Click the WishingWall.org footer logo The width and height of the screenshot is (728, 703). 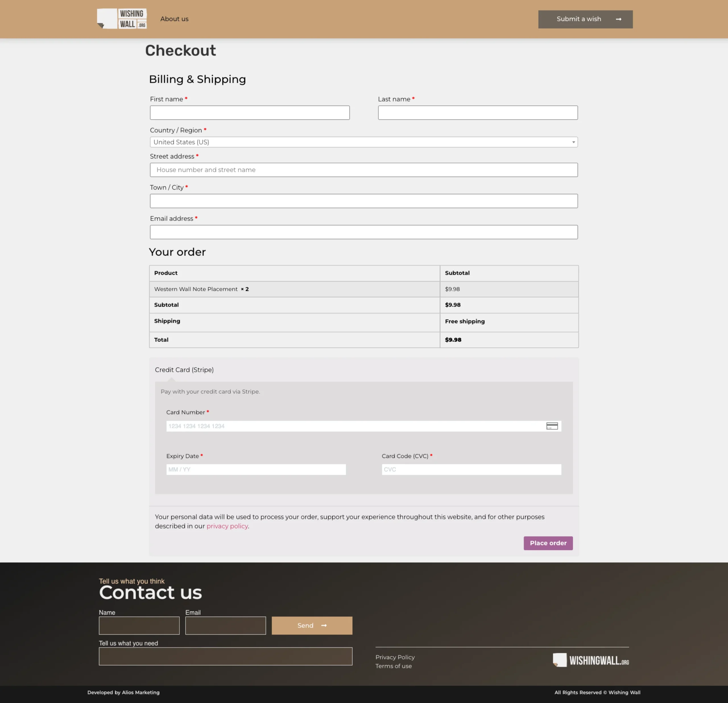pos(591,660)
